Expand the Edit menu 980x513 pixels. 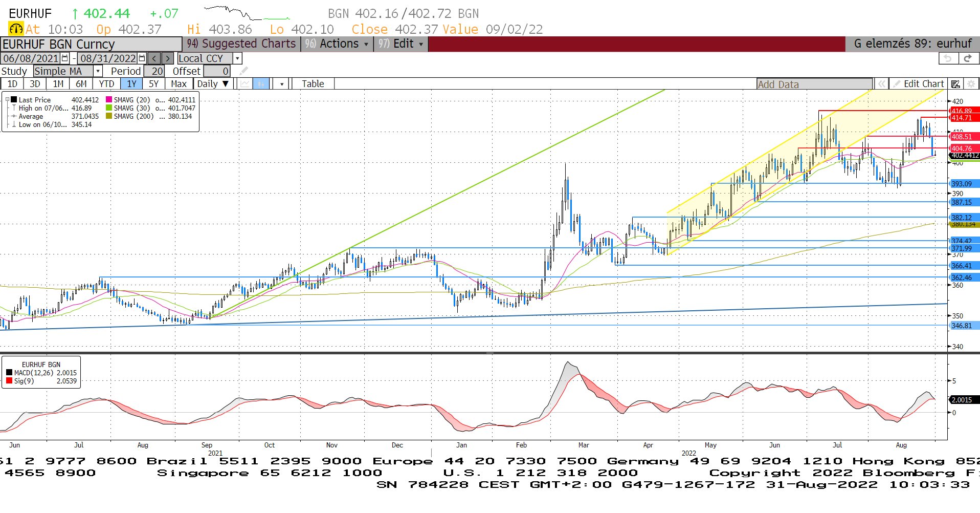pyautogui.click(x=401, y=44)
